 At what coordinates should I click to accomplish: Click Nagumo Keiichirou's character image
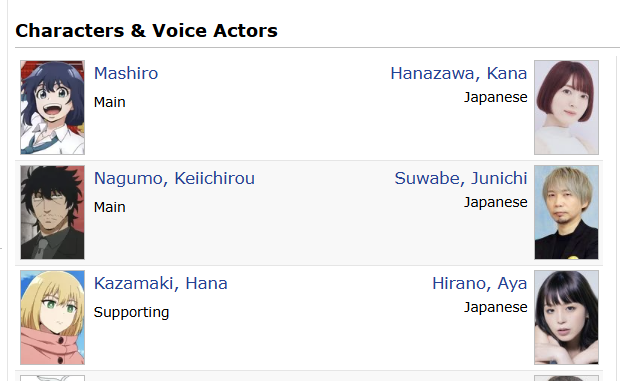(53, 212)
